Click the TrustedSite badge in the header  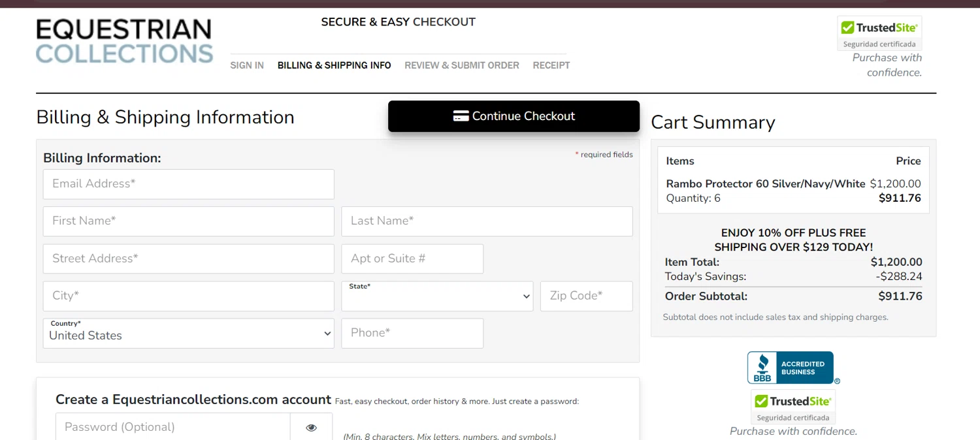[x=879, y=33]
